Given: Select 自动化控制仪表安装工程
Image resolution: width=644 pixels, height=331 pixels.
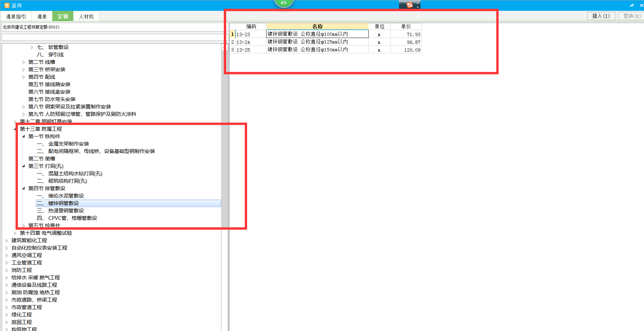Looking at the screenshot, I should (x=39, y=248).
